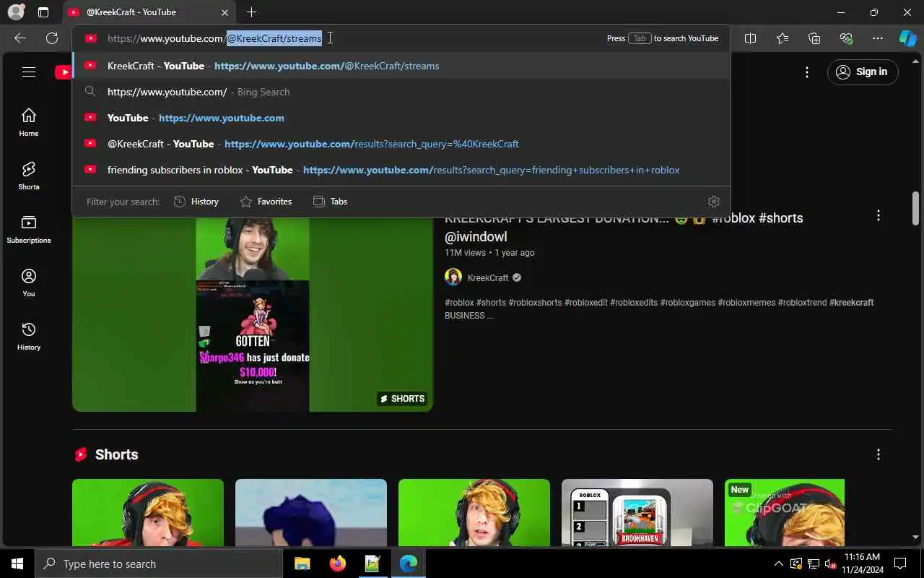Open Edge Settings and more menu
This screenshot has width=924, height=578.
tap(878, 38)
